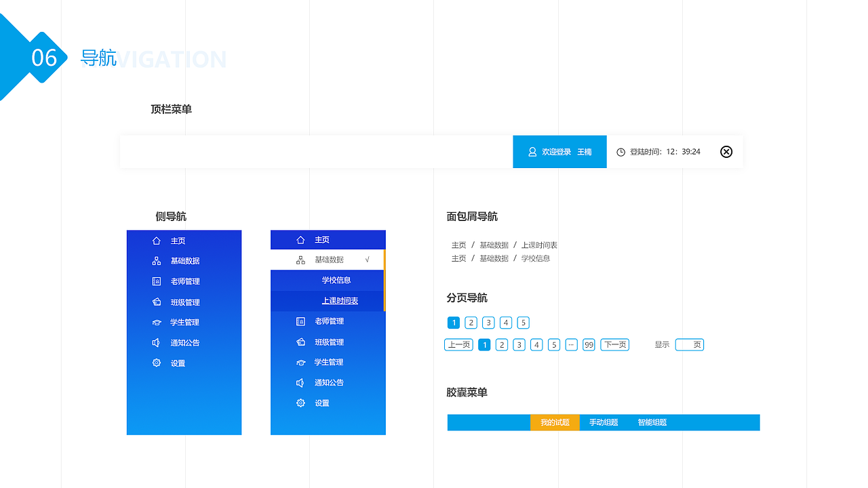Click the 设置 gear icon in the collapsed left side nav
Viewport: 868px width, 488px height.
[x=157, y=363]
